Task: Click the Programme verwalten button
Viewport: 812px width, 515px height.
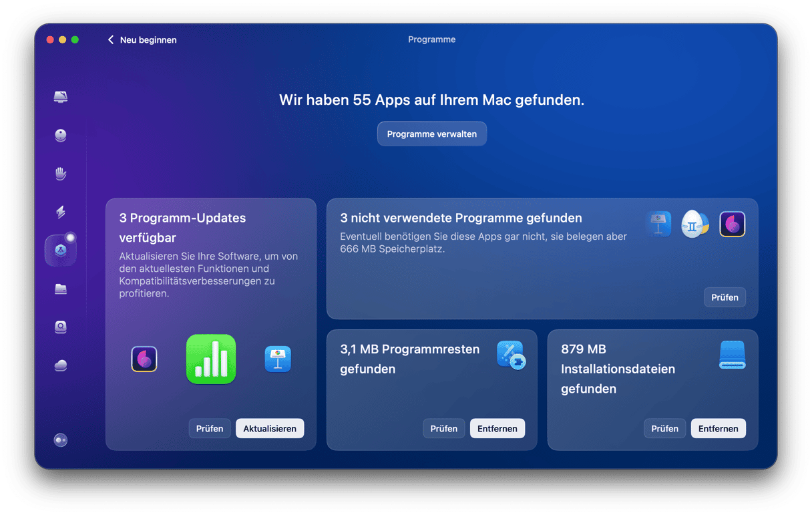Action: [432, 134]
